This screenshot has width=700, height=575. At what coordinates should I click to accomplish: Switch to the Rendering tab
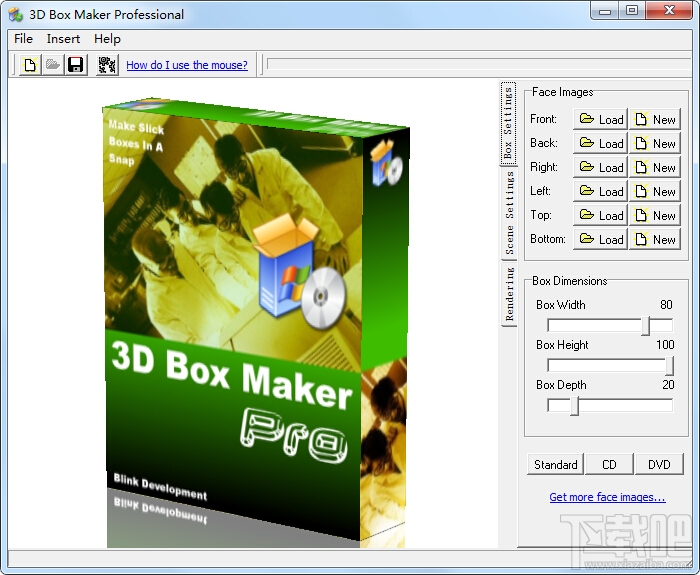[x=509, y=294]
